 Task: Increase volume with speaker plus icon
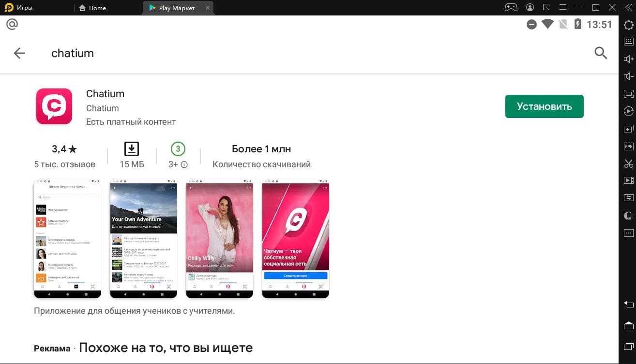[628, 59]
